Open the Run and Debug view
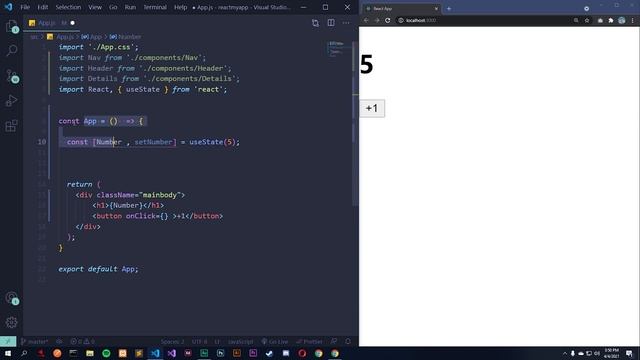Viewport: 640px width, 360px height. coord(12,100)
